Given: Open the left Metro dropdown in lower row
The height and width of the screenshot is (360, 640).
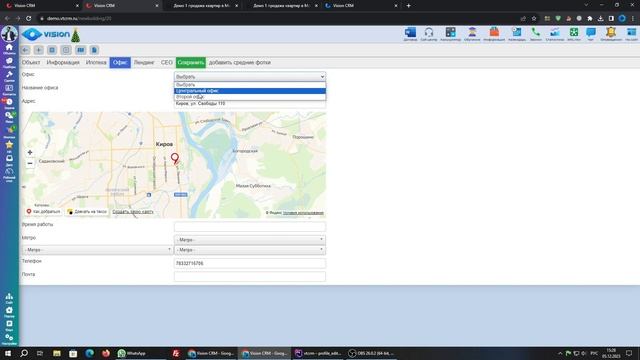Looking at the screenshot, I should tap(97, 249).
